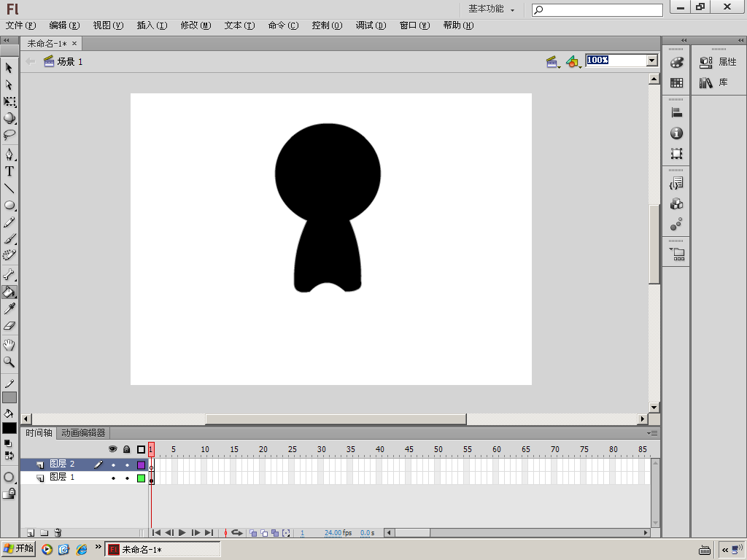
Task: Select the Eyedropper tool
Action: pos(9,308)
